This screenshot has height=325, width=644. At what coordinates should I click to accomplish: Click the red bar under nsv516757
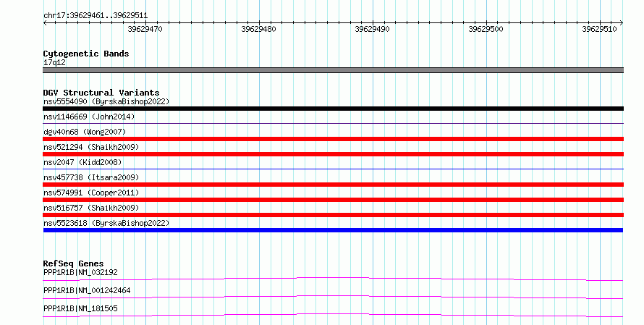tap(333, 215)
